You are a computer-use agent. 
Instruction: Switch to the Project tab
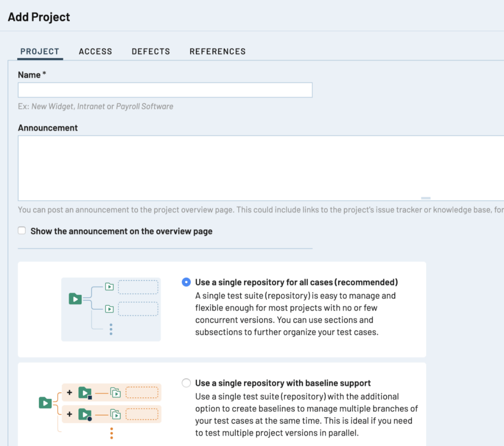[40, 52]
